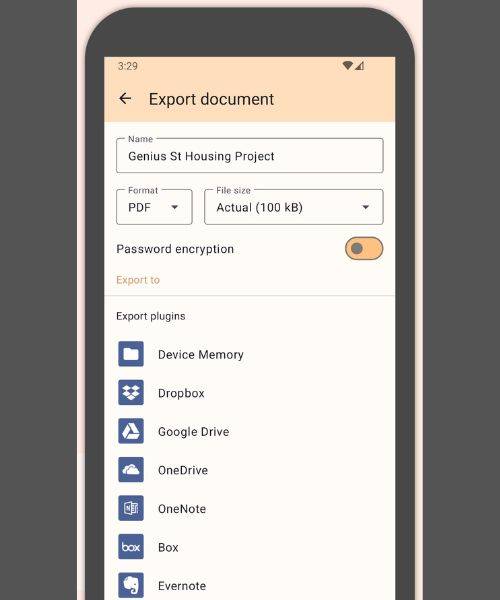Tap the Password encryption label
The image size is (500, 600).
[x=175, y=249]
